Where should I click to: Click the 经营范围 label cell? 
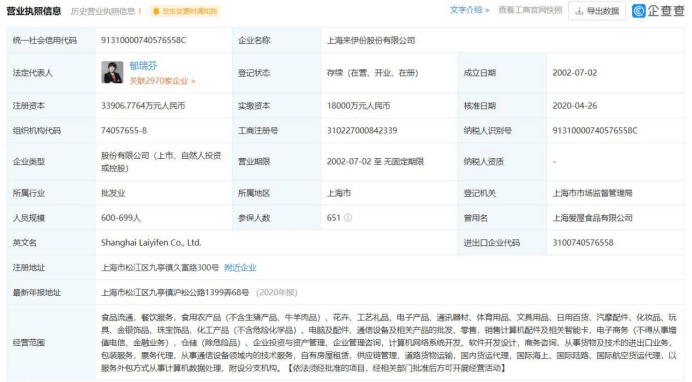pos(51,343)
